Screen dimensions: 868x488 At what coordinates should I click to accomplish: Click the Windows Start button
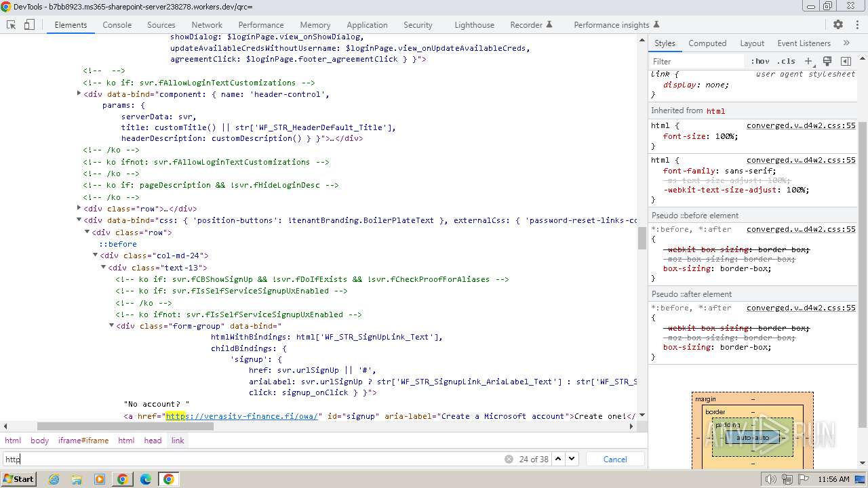click(18, 479)
